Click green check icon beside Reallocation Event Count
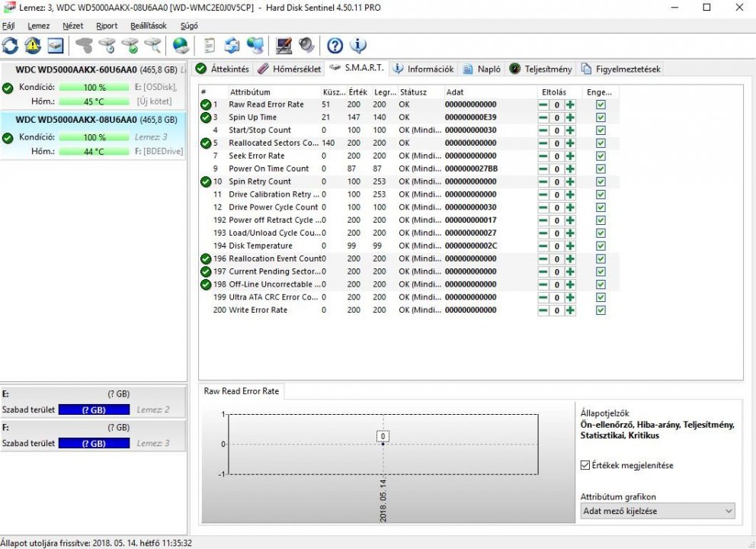Viewport: 756px width, 549px height. point(206,259)
